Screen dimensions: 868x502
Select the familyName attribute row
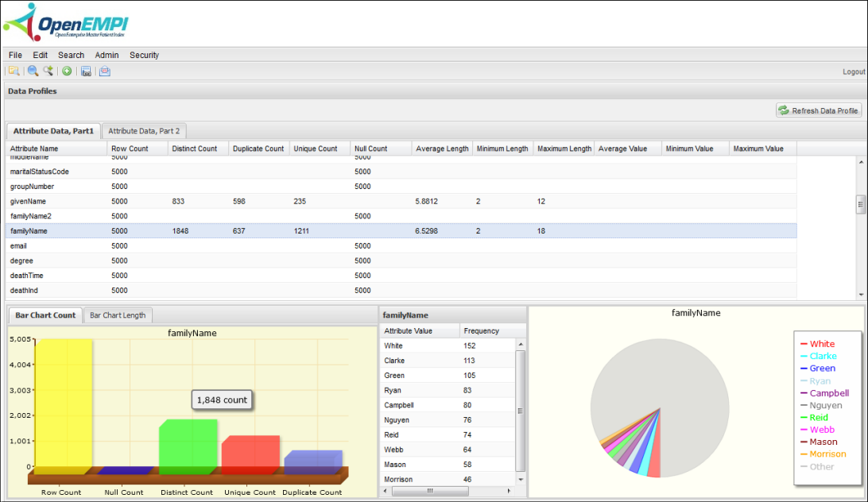tap(401, 231)
